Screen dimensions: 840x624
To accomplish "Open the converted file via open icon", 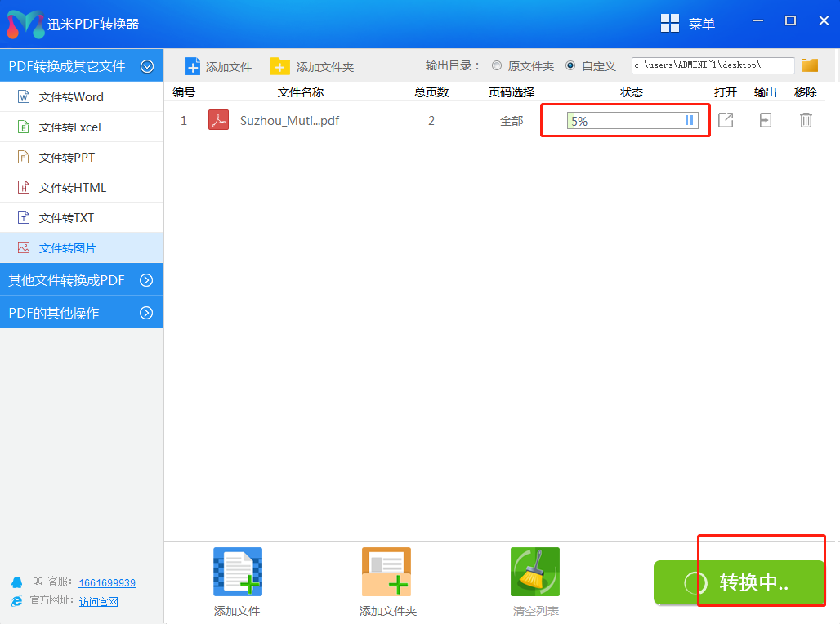I will pos(726,120).
